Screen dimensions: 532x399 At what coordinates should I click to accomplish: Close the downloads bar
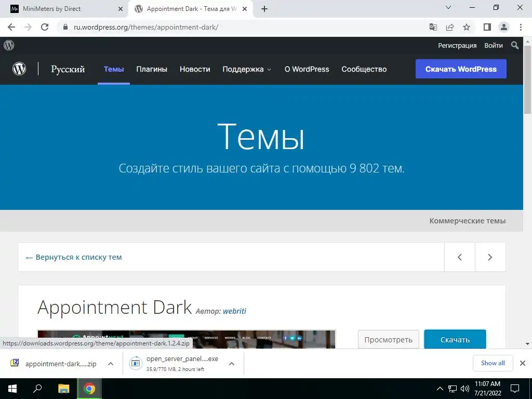click(x=523, y=363)
